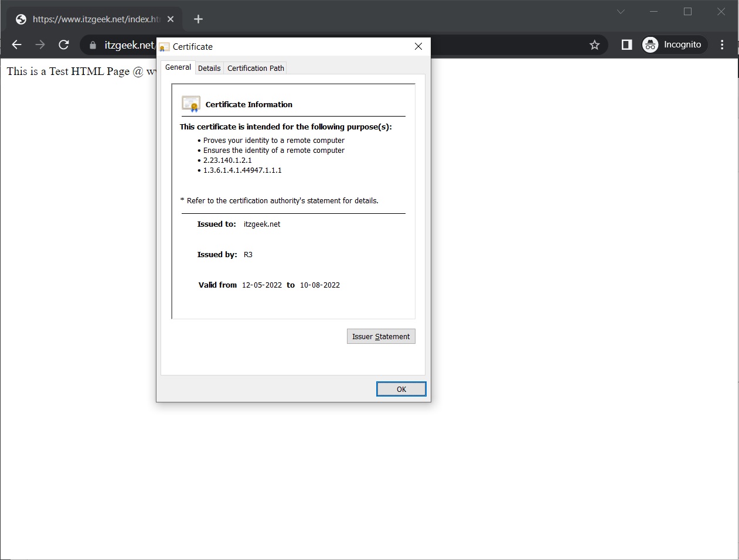Bookmark this page with the star icon
This screenshot has width=739, height=560.
pyautogui.click(x=594, y=45)
